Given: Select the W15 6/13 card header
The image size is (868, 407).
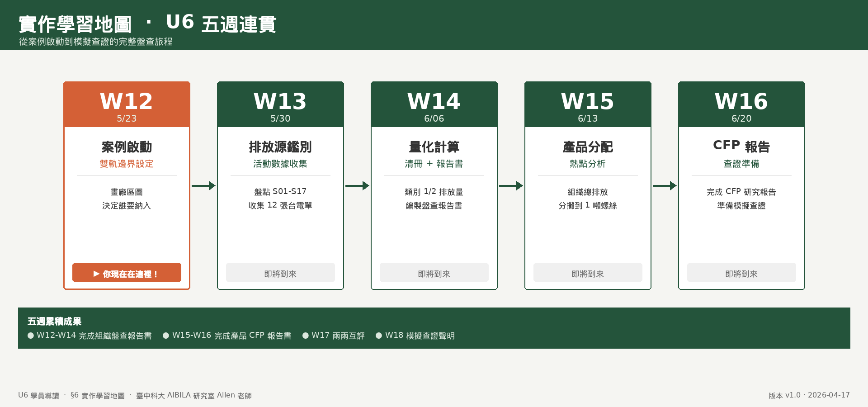Looking at the screenshot, I should [x=588, y=104].
